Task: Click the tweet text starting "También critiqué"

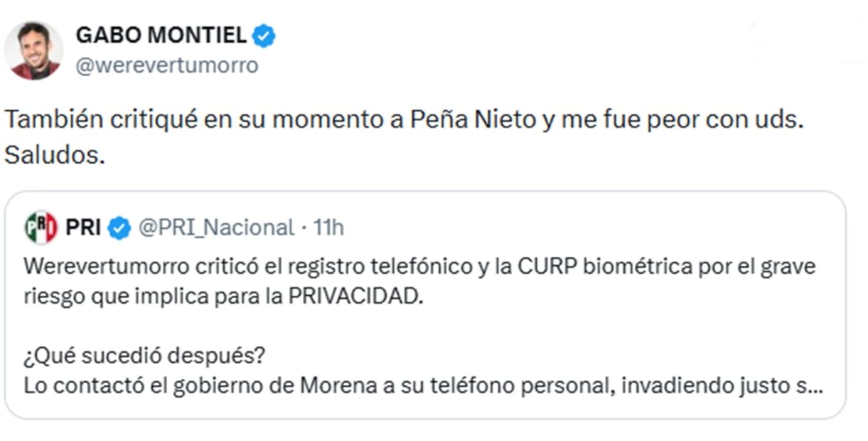Action: tap(404, 119)
